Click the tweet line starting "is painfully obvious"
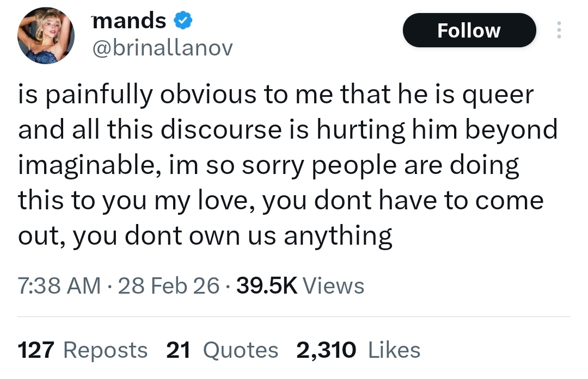 [276, 96]
